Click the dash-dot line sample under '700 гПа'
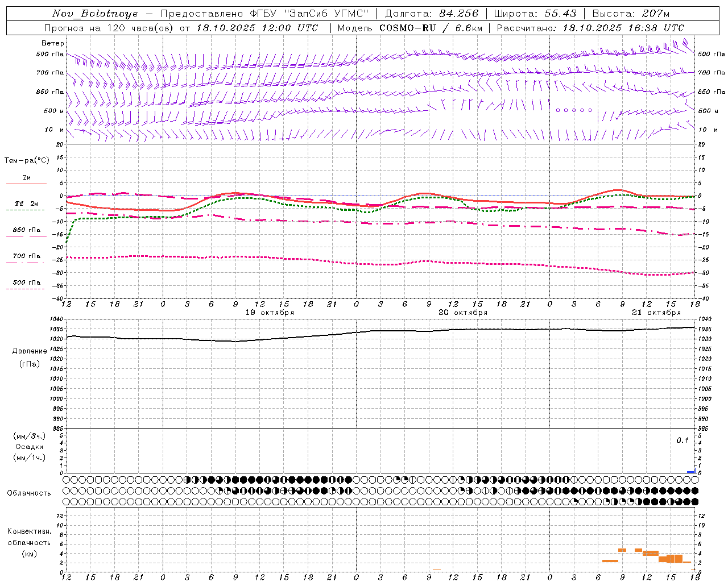 pos(25,263)
